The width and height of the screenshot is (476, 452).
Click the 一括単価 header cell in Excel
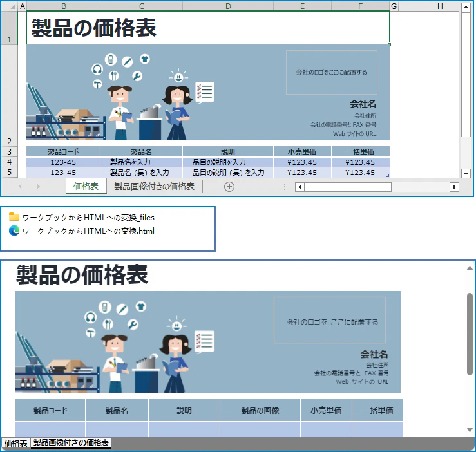pos(360,151)
